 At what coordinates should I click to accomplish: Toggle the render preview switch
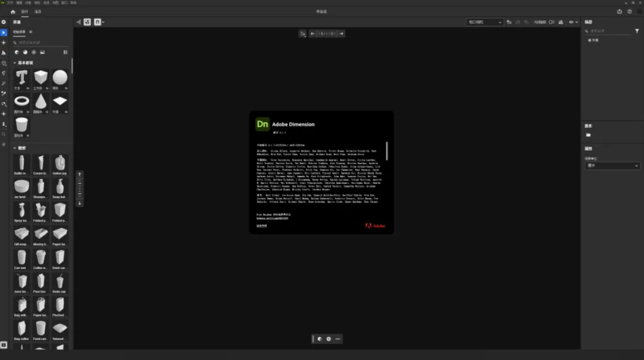click(552, 22)
